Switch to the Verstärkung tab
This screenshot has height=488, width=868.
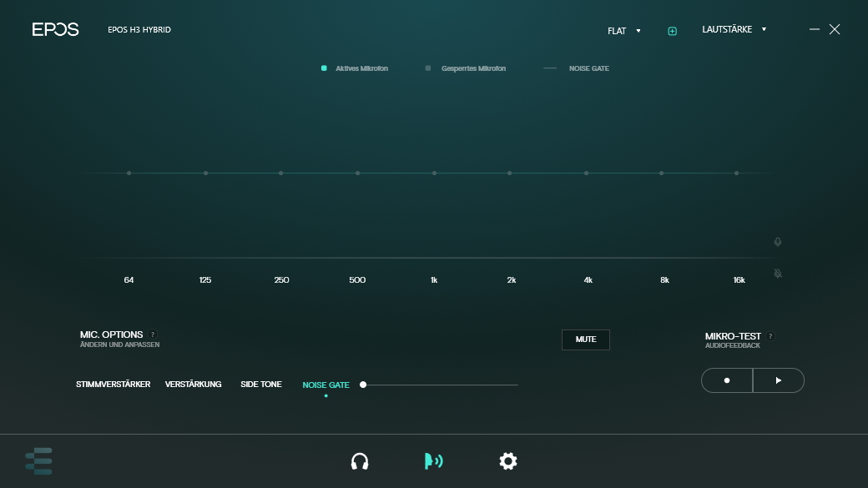point(193,385)
